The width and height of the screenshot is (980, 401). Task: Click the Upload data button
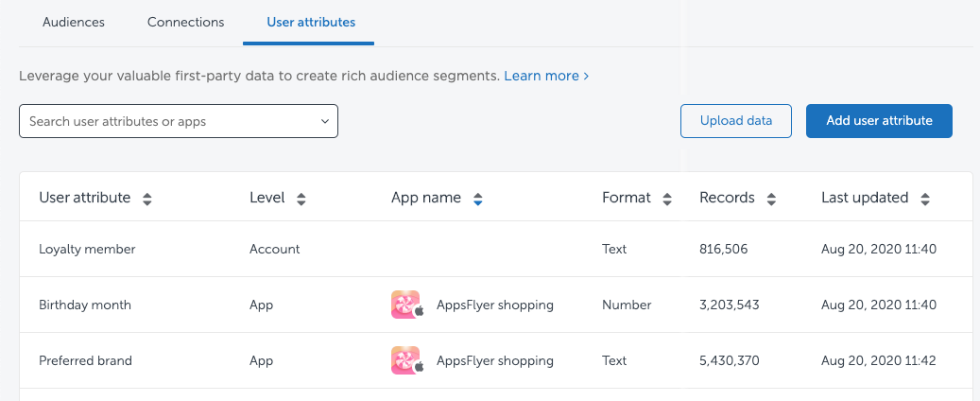click(x=736, y=121)
